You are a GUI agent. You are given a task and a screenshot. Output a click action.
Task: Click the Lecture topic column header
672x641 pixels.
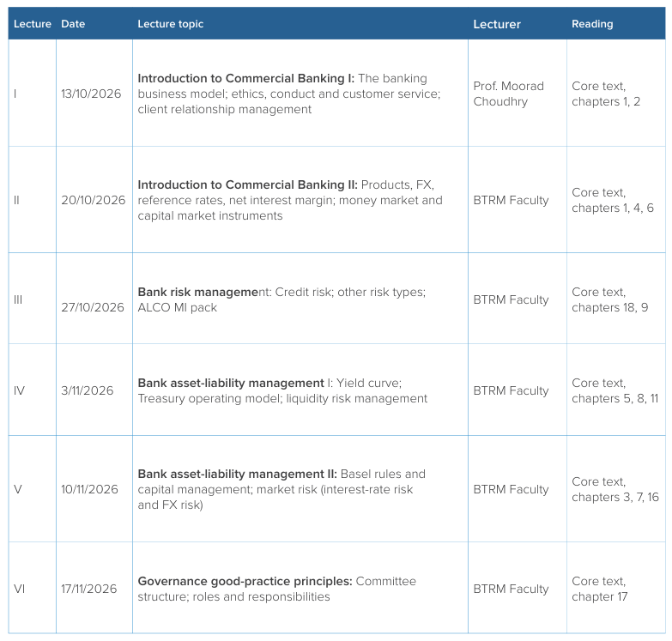tap(171, 24)
